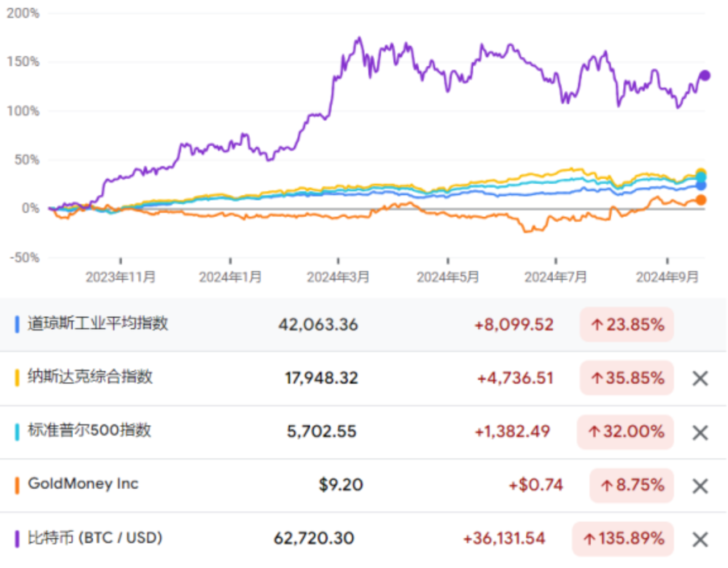The height and width of the screenshot is (568, 728).
Task: Select the 标准普尔500指数 name
Action: click(89, 430)
